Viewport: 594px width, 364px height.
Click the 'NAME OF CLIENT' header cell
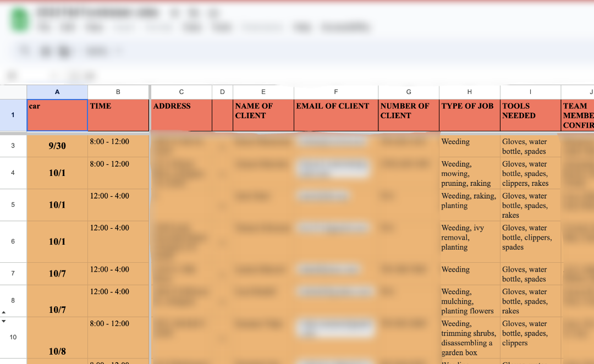tap(263, 115)
